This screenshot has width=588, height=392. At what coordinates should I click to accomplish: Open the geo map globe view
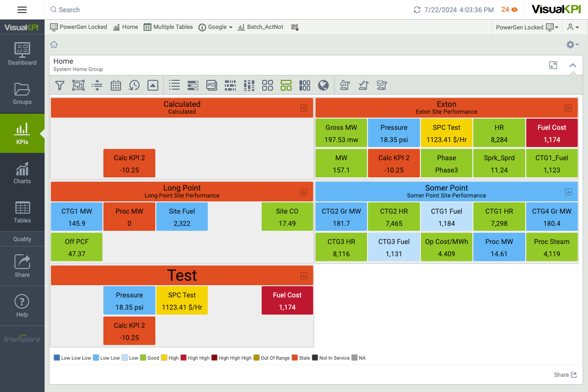click(323, 85)
